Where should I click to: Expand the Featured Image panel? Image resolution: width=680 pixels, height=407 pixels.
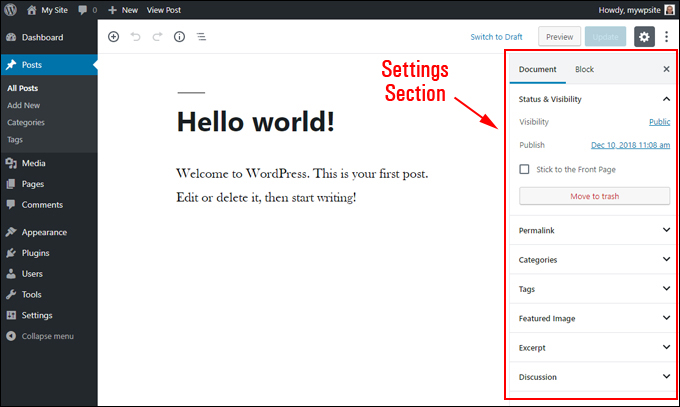pos(592,318)
